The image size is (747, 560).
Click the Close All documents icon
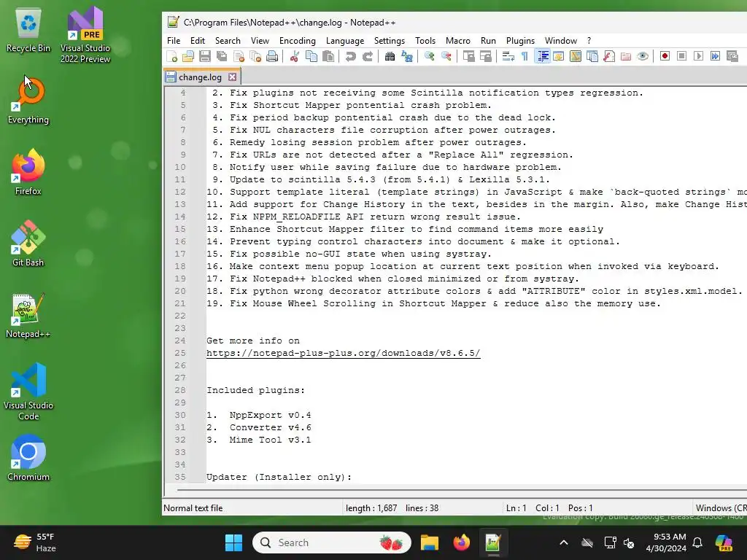click(x=255, y=57)
